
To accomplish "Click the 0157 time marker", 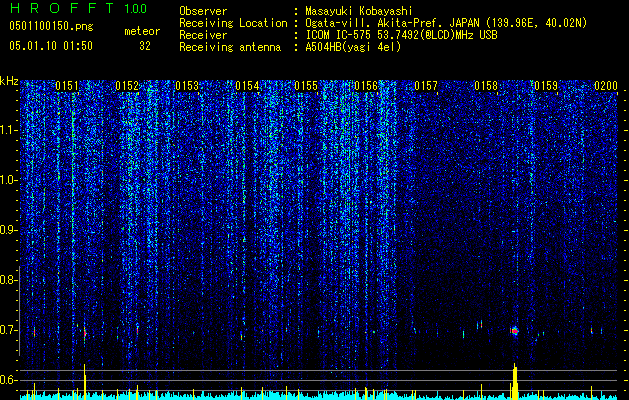I will pyautogui.click(x=426, y=86).
